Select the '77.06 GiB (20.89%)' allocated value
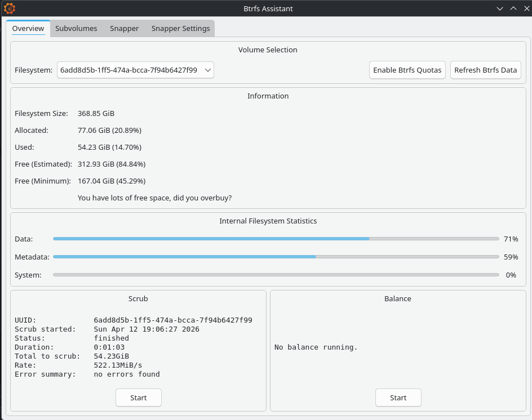This screenshot has width=532, height=420. [109, 131]
